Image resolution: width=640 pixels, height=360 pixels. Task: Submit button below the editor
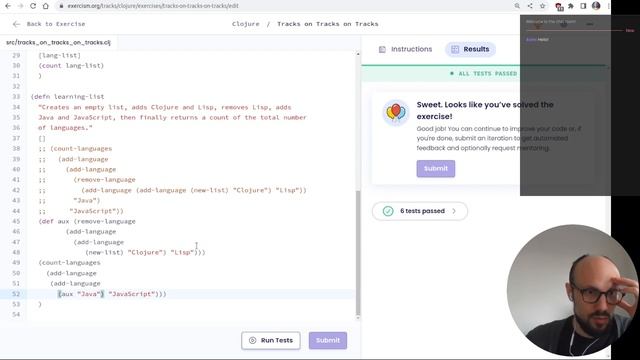(328, 340)
